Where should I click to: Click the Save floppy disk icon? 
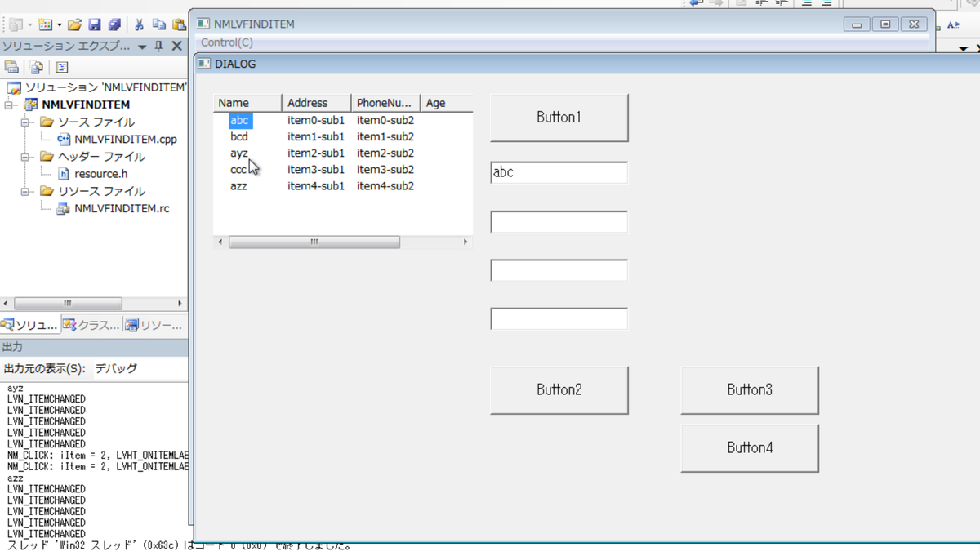pyautogui.click(x=95, y=25)
